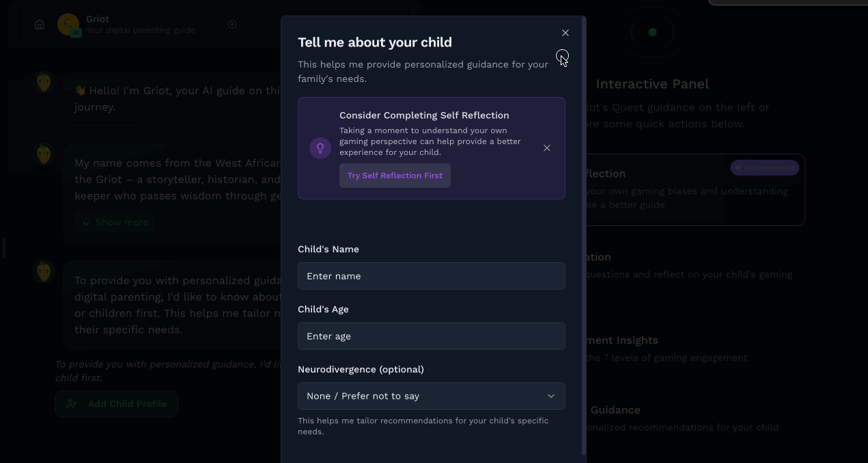The height and width of the screenshot is (463, 868).
Task: Focus the Child's Age input field
Action: [431, 336]
